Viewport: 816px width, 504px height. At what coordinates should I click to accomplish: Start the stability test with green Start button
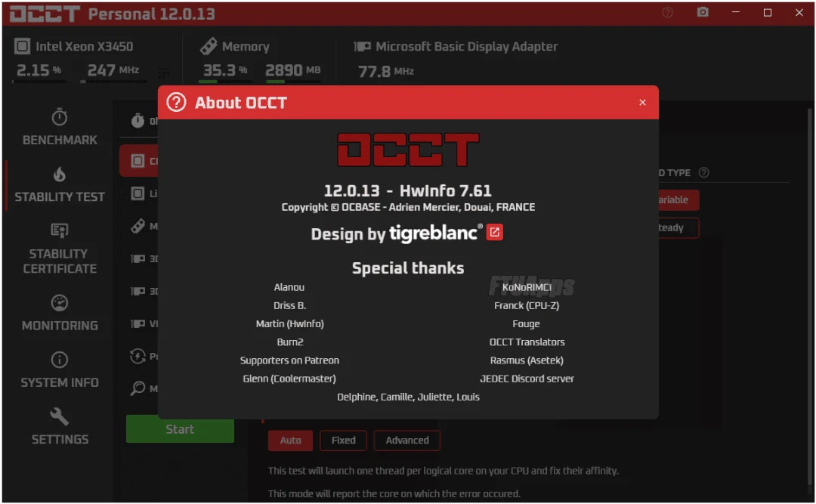(180, 429)
